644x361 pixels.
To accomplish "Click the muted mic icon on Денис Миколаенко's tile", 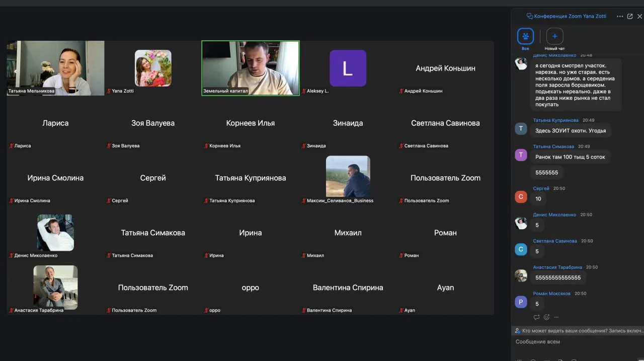I will (x=11, y=256).
